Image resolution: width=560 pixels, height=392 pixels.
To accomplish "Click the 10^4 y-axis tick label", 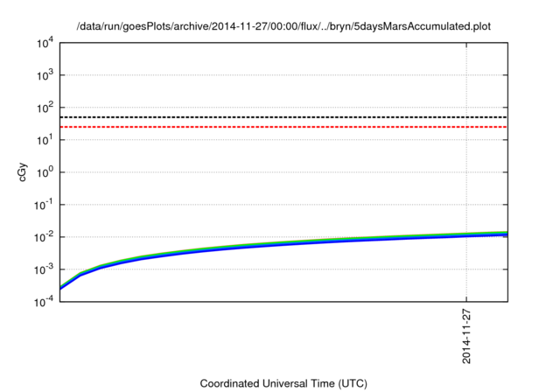I will (x=45, y=43).
